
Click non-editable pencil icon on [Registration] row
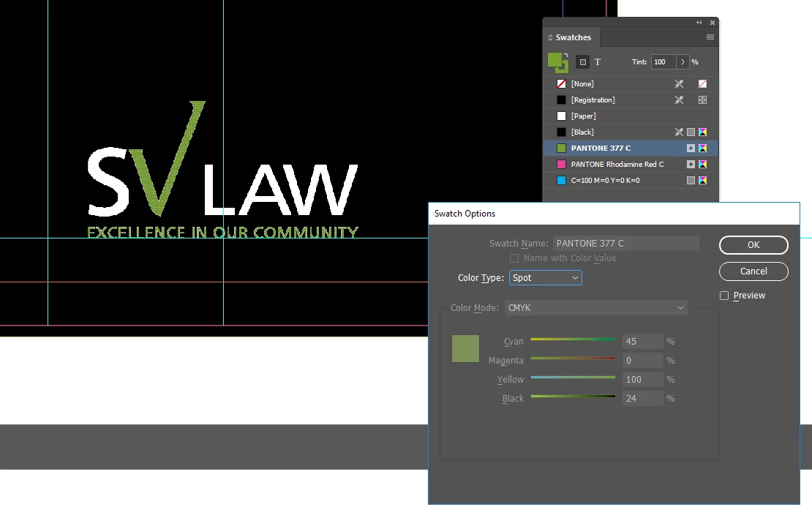click(679, 100)
